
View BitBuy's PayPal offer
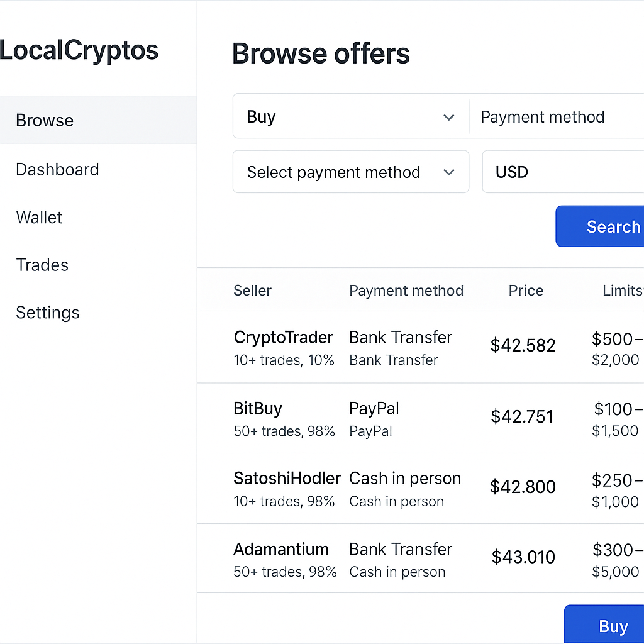[x=258, y=408]
